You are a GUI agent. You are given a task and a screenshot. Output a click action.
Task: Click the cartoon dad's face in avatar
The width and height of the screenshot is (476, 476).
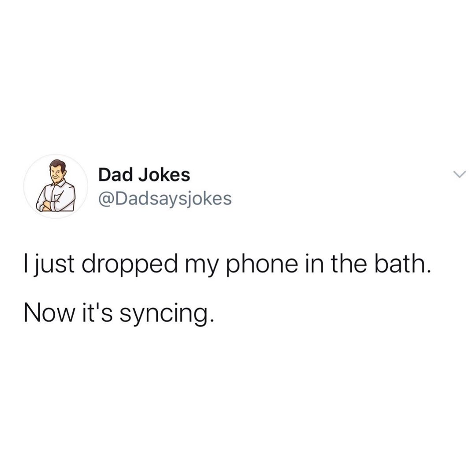pos(56,172)
